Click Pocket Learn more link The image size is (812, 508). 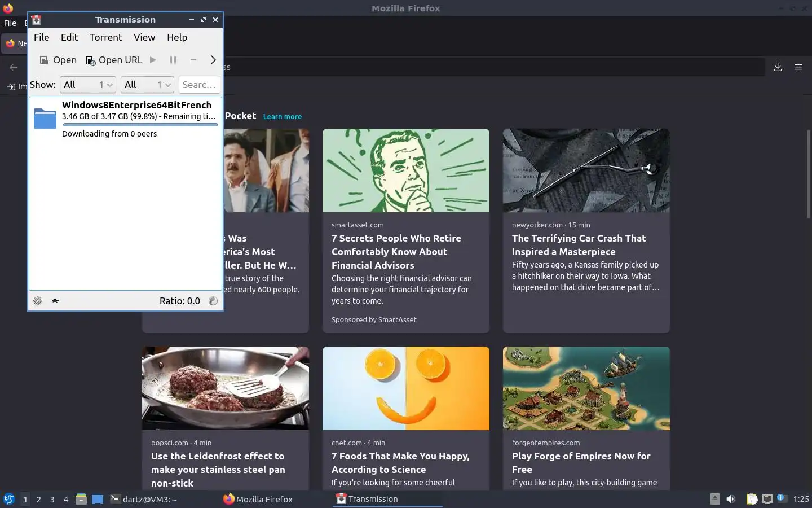[283, 116]
